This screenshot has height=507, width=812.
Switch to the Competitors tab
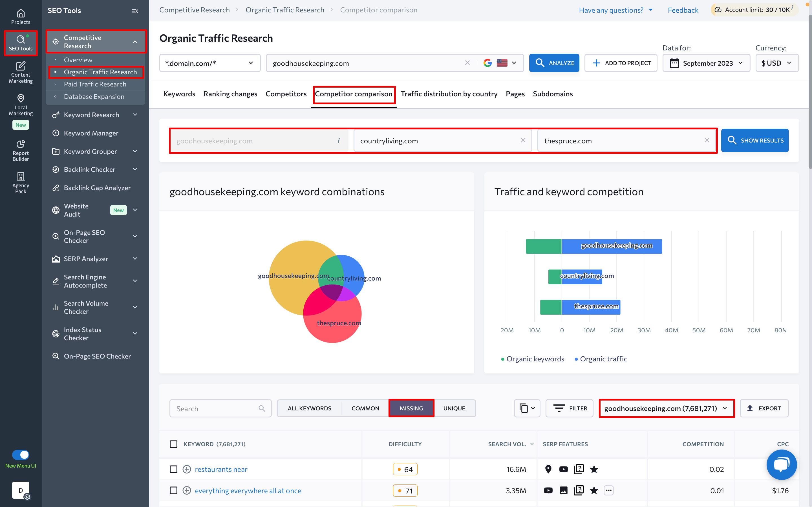286,94
